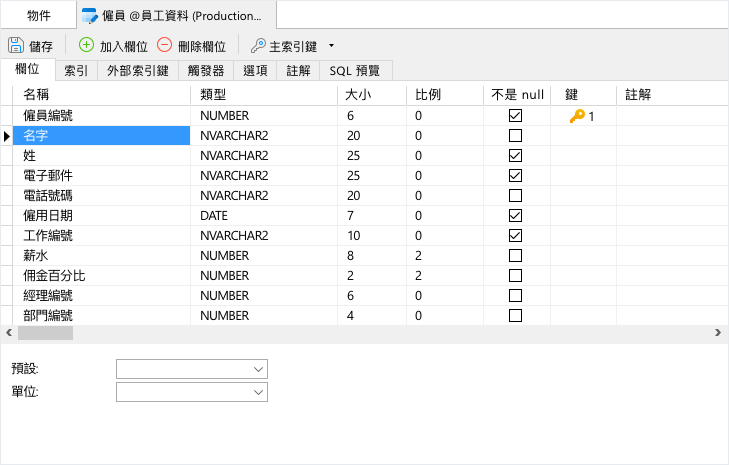Open the SQL 預覽 tab
This screenshot has width=729, height=465.
point(355,71)
